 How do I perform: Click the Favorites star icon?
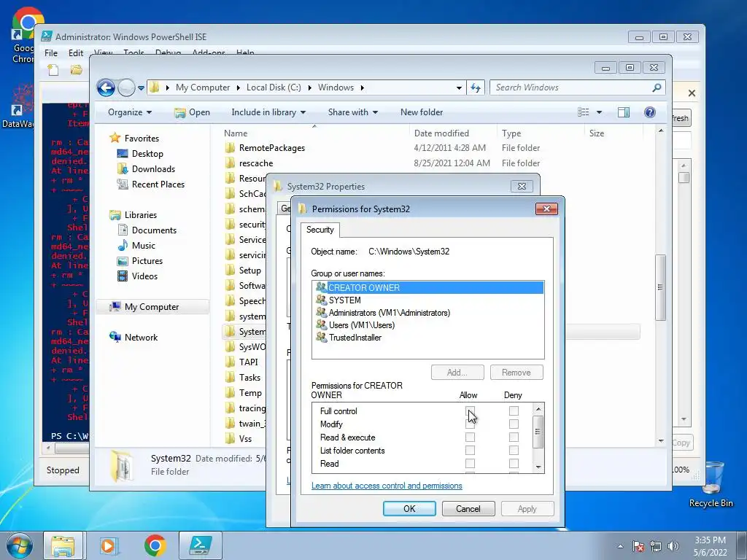115,138
